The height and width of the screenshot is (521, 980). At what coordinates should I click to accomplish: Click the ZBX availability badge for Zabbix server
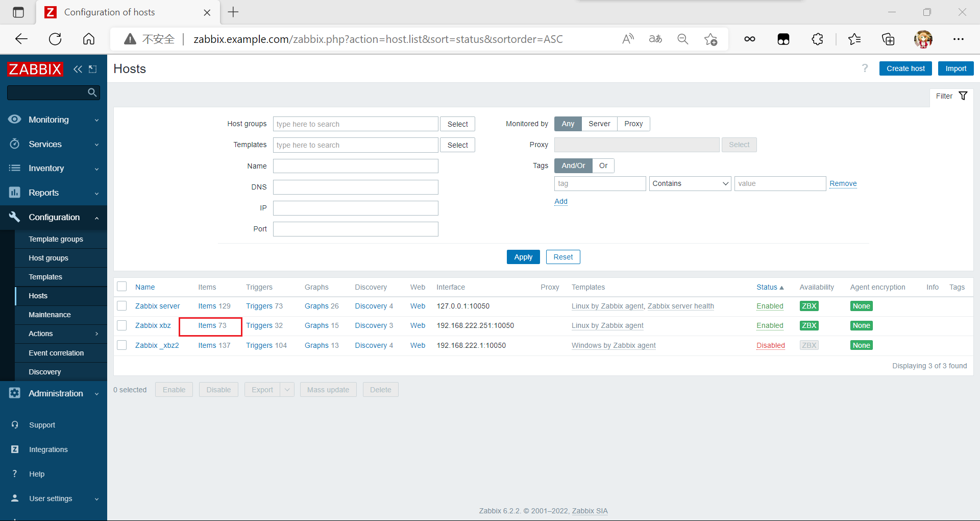(x=809, y=306)
